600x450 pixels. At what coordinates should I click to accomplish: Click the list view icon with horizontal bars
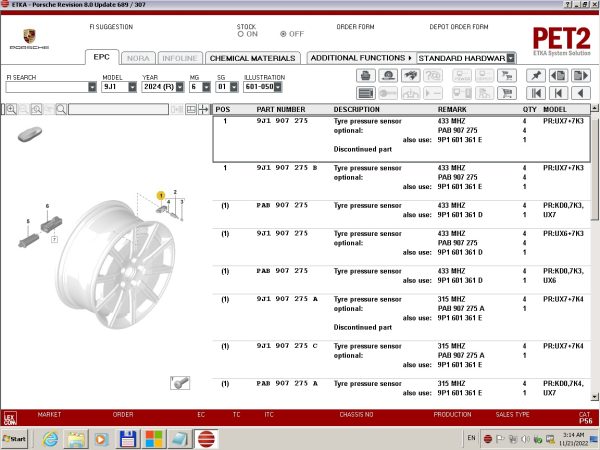[365, 93]
